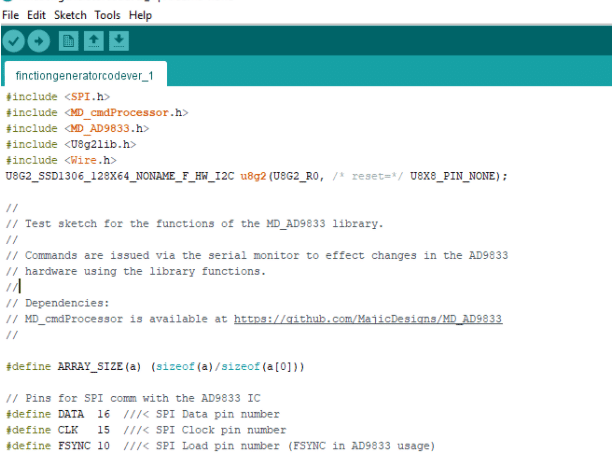Click the New sketch icon
This screenshot has height=474, width=612.
pos(69,41)
